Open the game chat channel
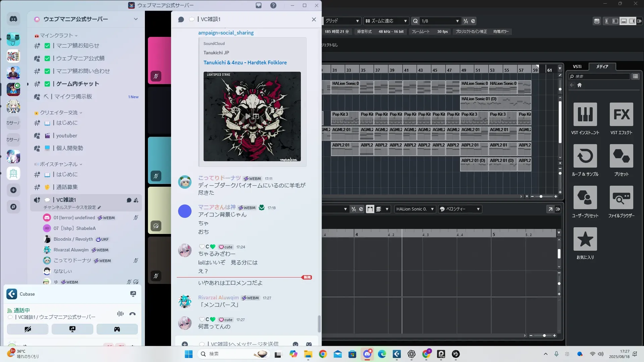This screenshot has width=644, height=362. pyautogui.click(x=77, y=84)
